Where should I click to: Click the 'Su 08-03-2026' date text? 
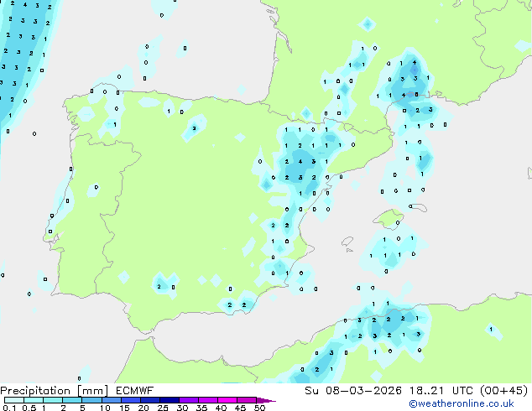point(353,391)
